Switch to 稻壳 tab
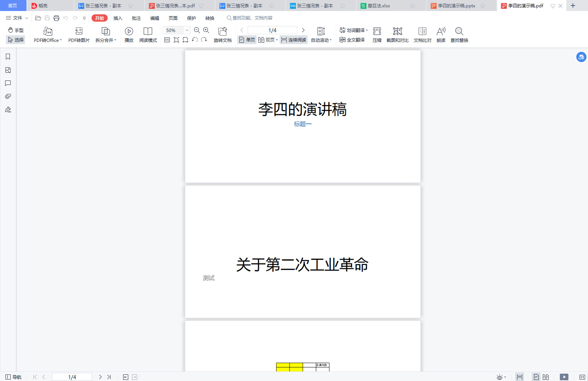This screenshot has width=588, height=381. [x=50, y=6]
